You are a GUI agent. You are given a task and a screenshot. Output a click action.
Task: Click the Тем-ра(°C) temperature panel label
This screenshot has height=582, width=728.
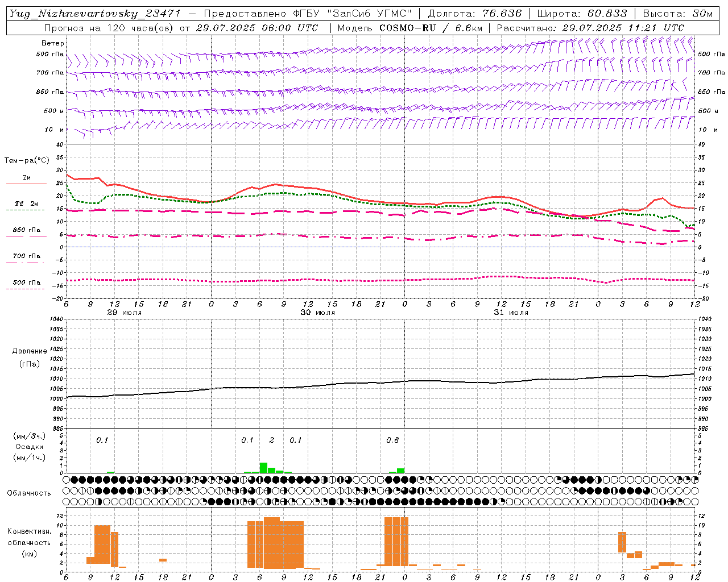27,161
